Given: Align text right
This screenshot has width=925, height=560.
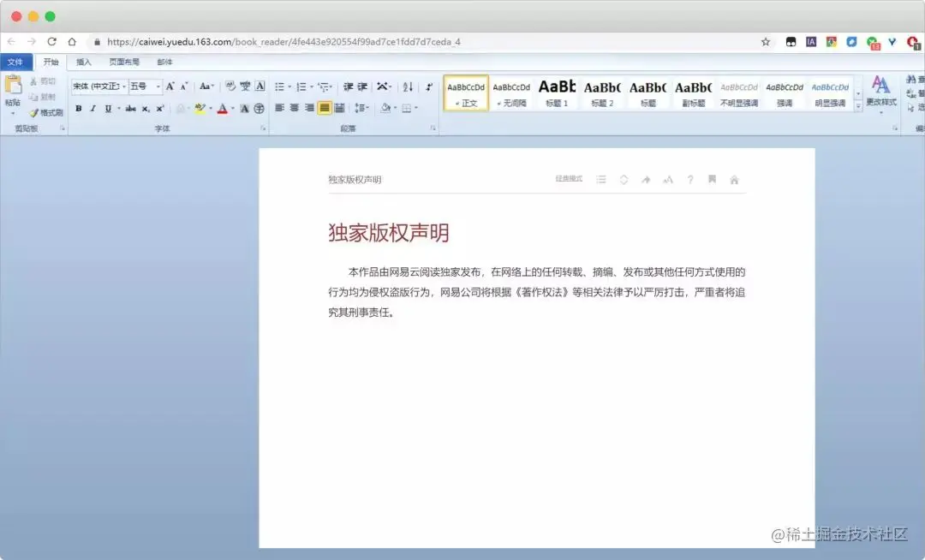Looking at the screenshot, I should click(309, 108).
